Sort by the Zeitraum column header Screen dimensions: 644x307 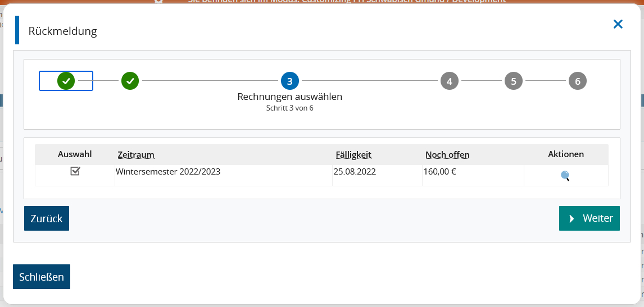(135, 155)
